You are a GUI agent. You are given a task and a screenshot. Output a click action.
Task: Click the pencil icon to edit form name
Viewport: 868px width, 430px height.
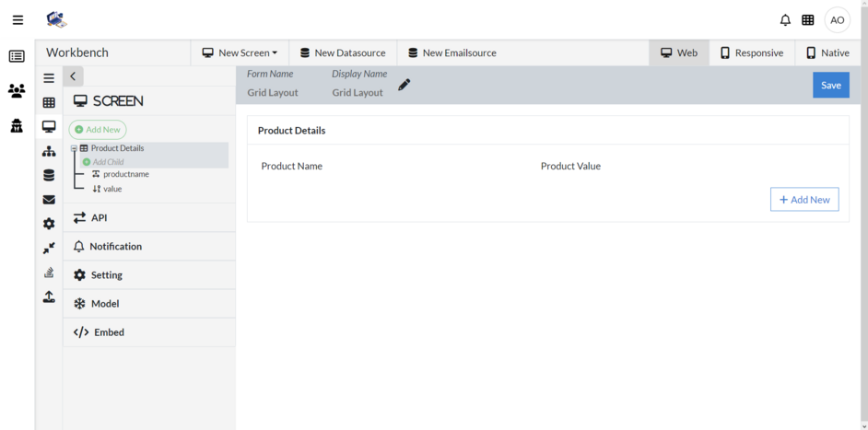[x=404, y=85]
